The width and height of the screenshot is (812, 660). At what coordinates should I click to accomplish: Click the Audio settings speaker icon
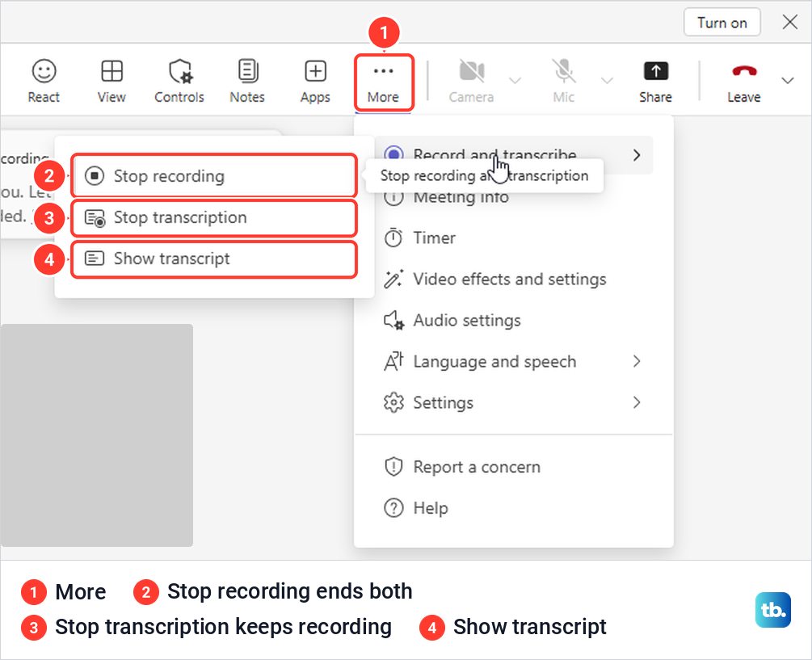click(x=393, y=321)
